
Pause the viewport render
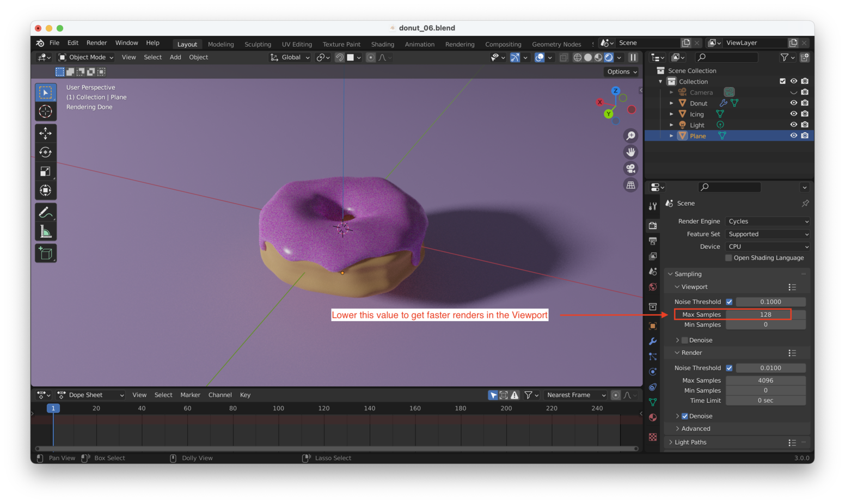tap(633, 57)
